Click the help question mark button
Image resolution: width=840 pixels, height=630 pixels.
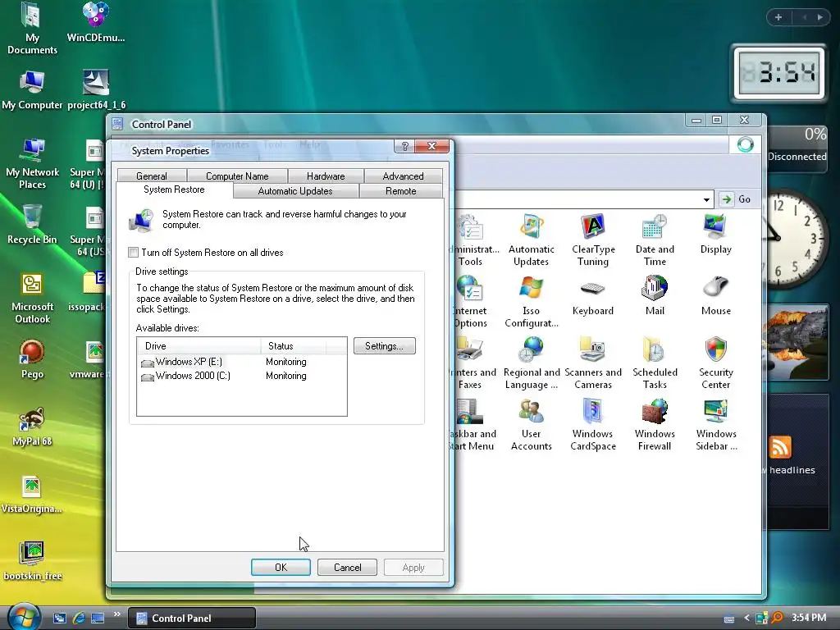[x=404, y=146]
